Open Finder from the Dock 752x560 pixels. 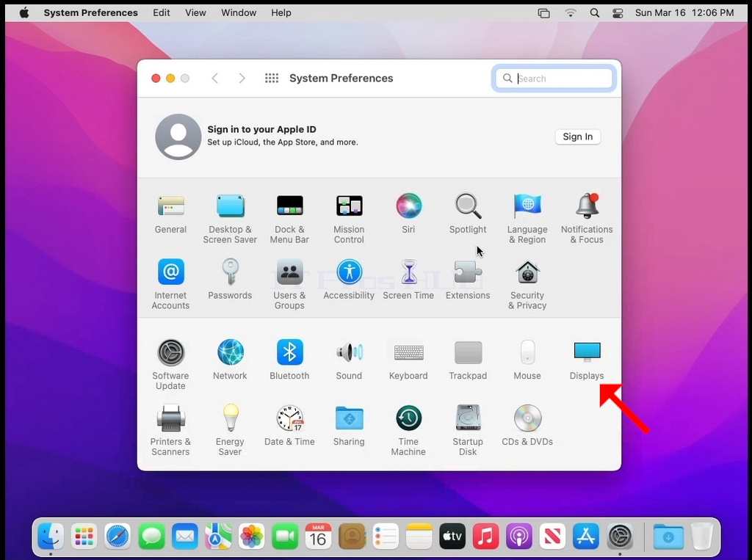(51, 536)
